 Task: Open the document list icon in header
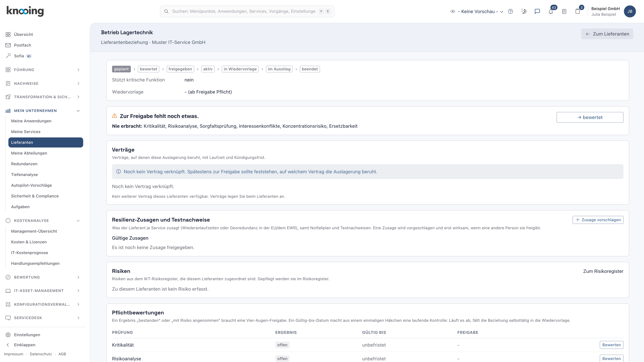pos(564,12)
